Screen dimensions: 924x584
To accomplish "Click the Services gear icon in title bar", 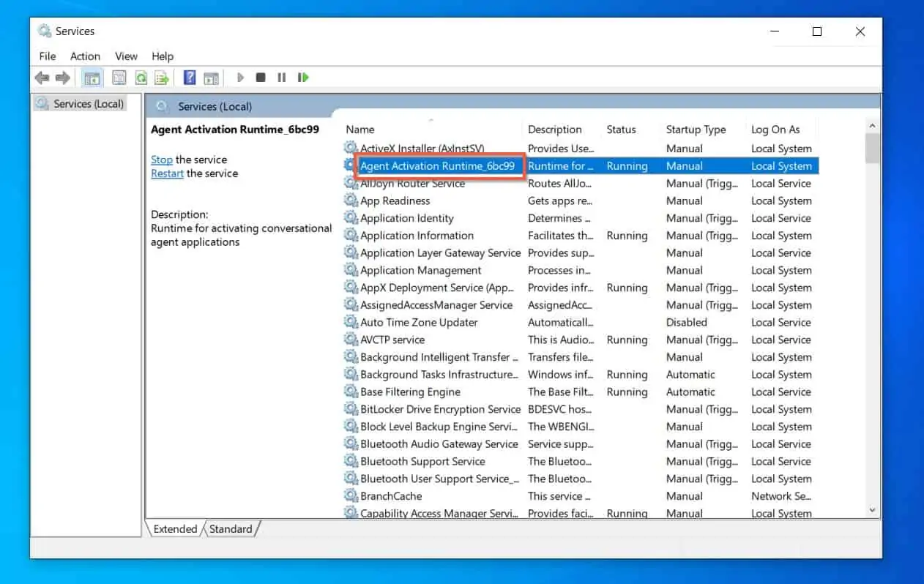I will (45, 31).
